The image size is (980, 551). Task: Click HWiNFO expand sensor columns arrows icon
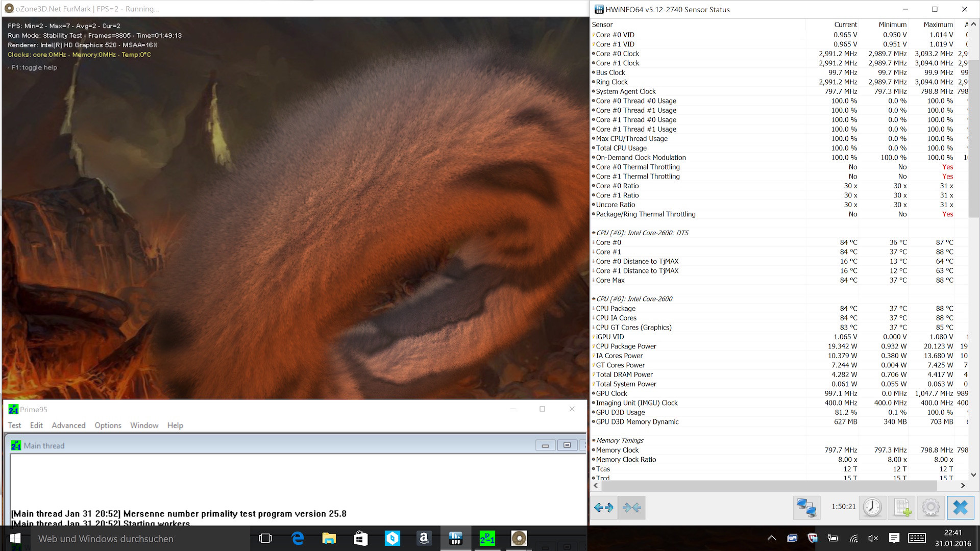[604, 508]
